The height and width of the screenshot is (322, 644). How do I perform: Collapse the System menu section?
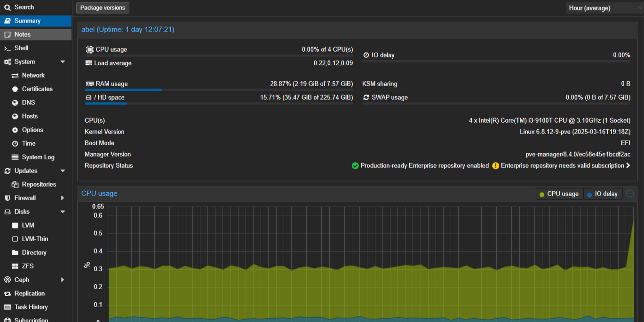[x=63, y=62]
